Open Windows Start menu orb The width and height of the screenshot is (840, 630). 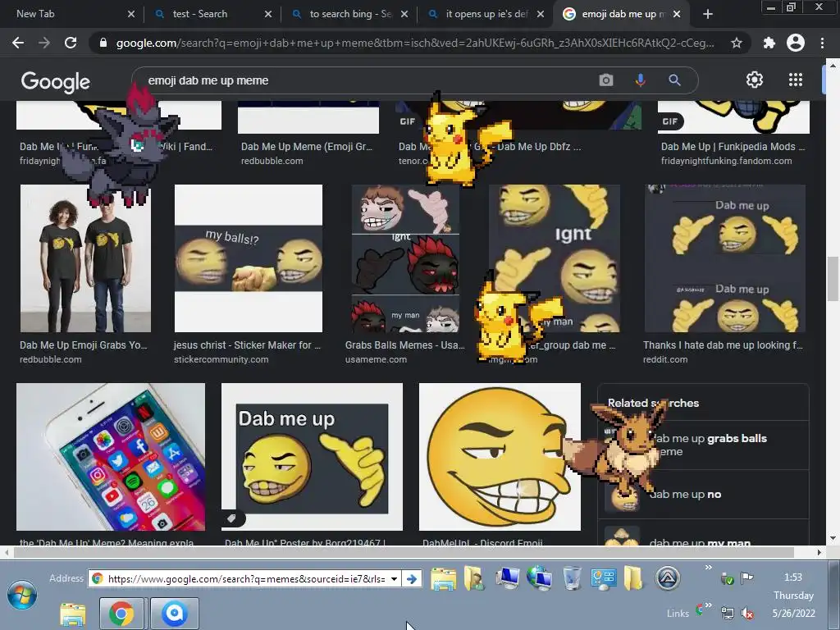point(22,596)
